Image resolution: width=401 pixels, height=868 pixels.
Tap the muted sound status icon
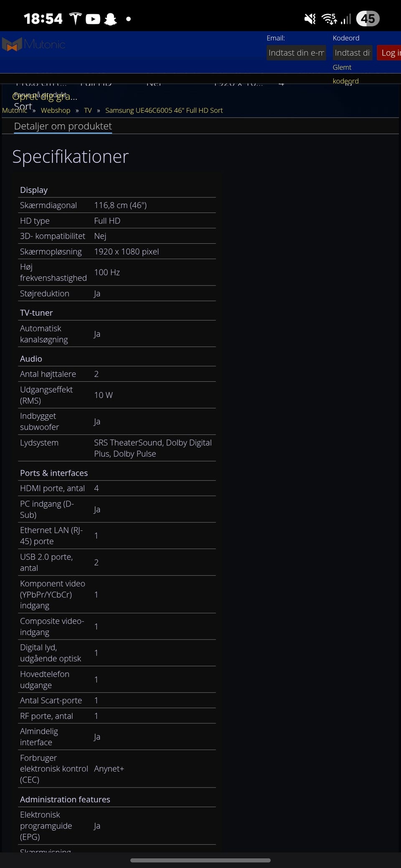[x=310, y=19]
